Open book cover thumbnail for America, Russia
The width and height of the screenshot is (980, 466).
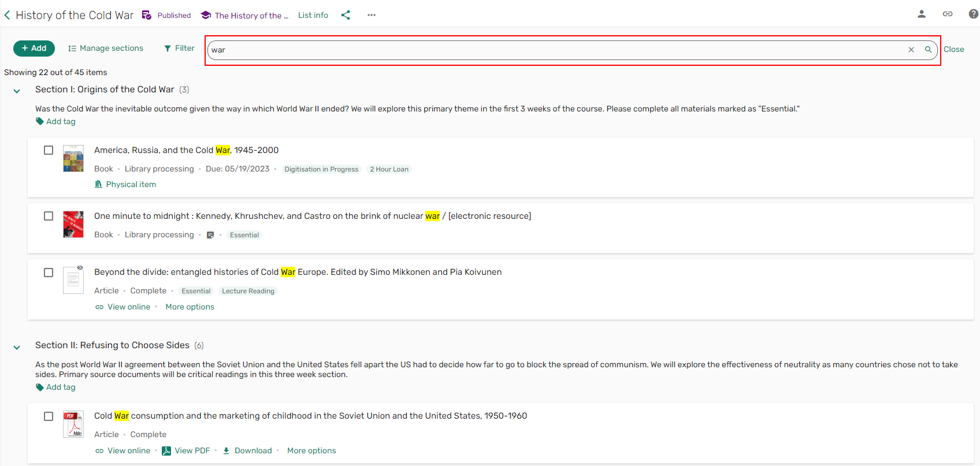click(73, 159)
